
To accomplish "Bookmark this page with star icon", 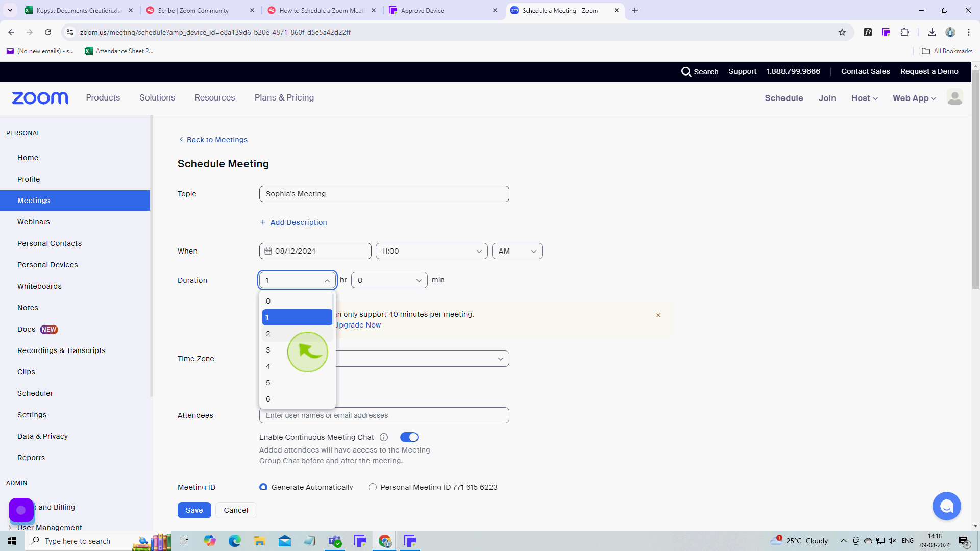I will tap(842, 32).
